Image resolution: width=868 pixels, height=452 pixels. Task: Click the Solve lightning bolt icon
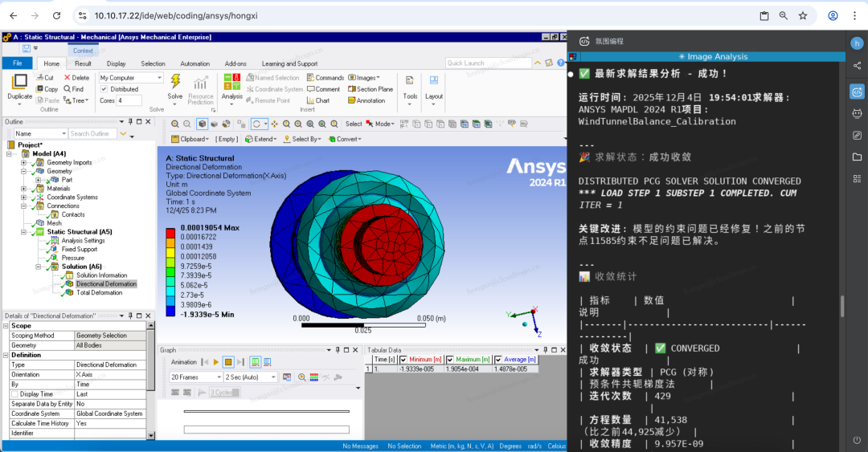(x=175, y=82)
